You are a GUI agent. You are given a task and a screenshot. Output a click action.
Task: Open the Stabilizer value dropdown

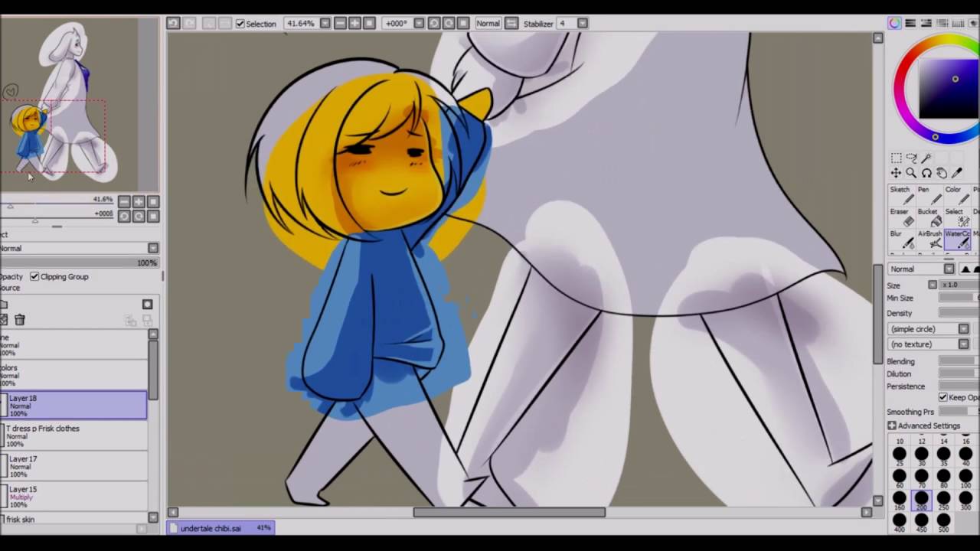[583, 24]
